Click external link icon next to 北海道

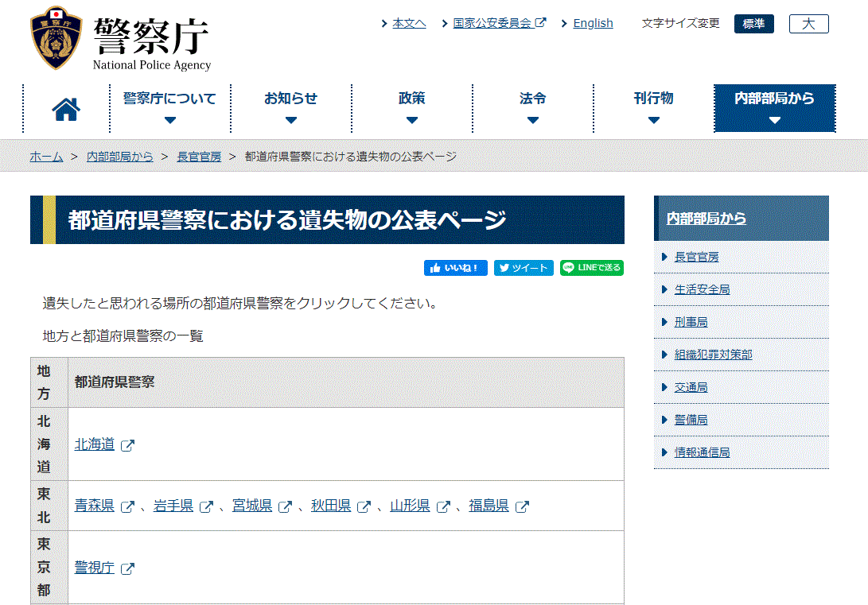tap(127, 445)
